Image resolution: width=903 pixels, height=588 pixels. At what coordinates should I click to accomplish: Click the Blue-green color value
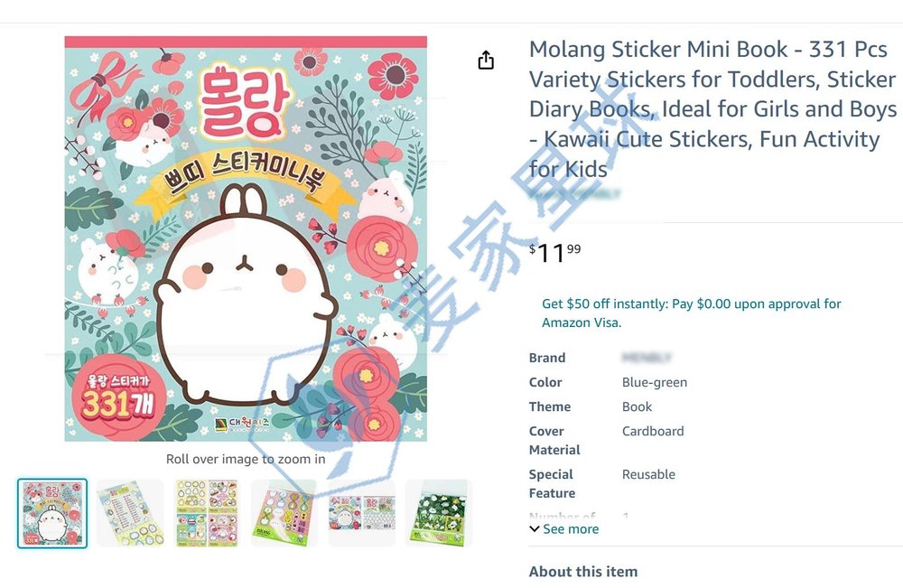654,382
